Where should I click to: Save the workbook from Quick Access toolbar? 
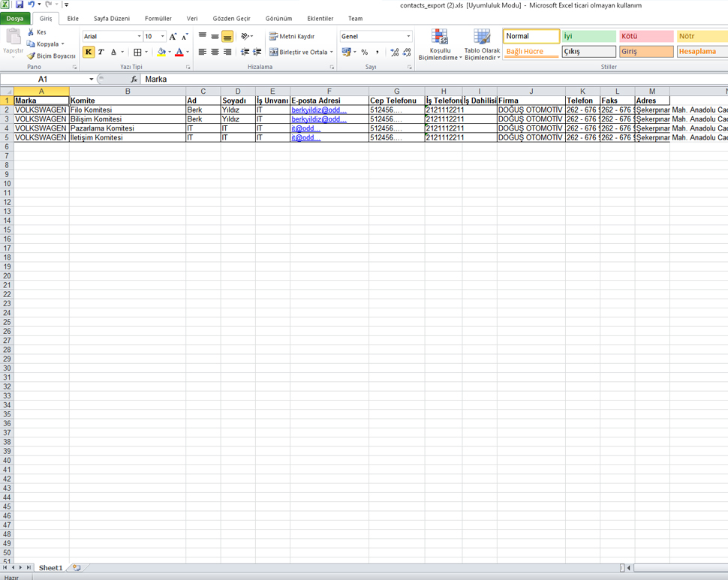(19, 5)
